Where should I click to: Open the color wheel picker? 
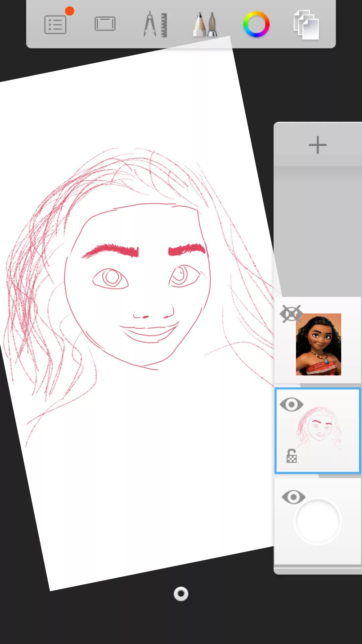coord(256,24)
